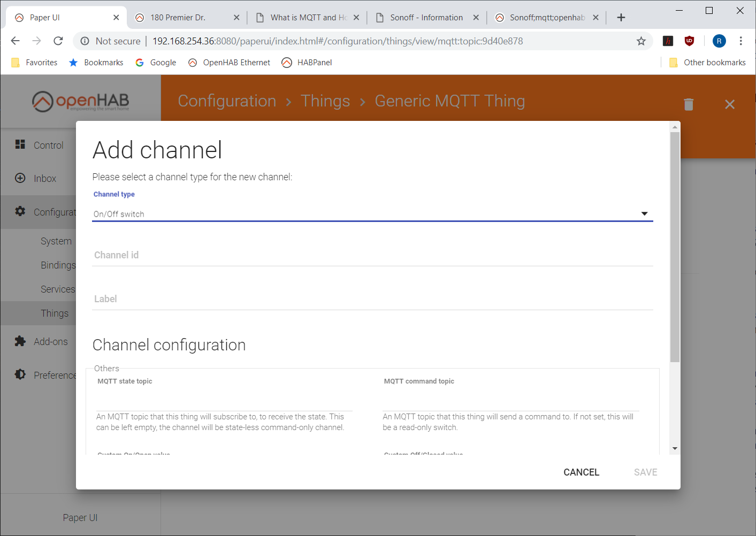Open a new browser tab with plus
This screenshot has height=536, width=756.
click(x=621, y=18)
